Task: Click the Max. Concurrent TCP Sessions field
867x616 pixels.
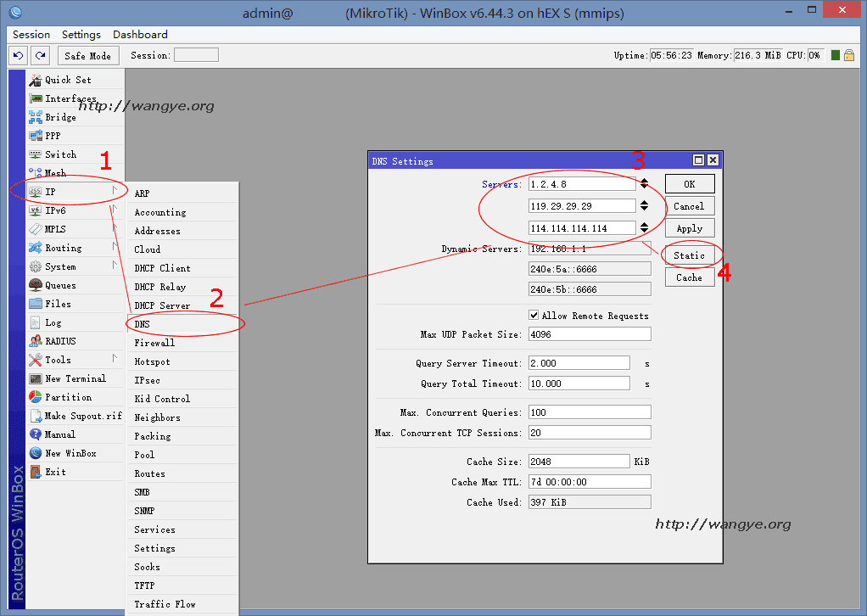Action: click(x=590, y=433)
